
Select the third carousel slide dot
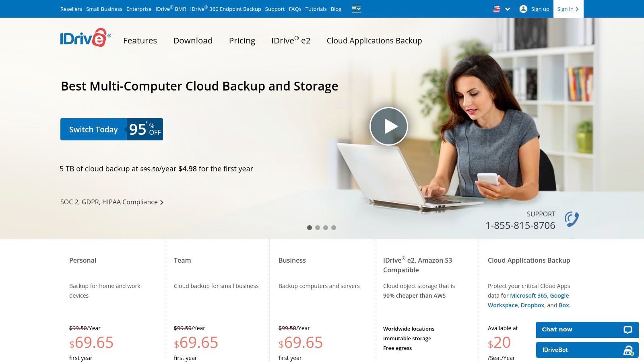(326, 228)
